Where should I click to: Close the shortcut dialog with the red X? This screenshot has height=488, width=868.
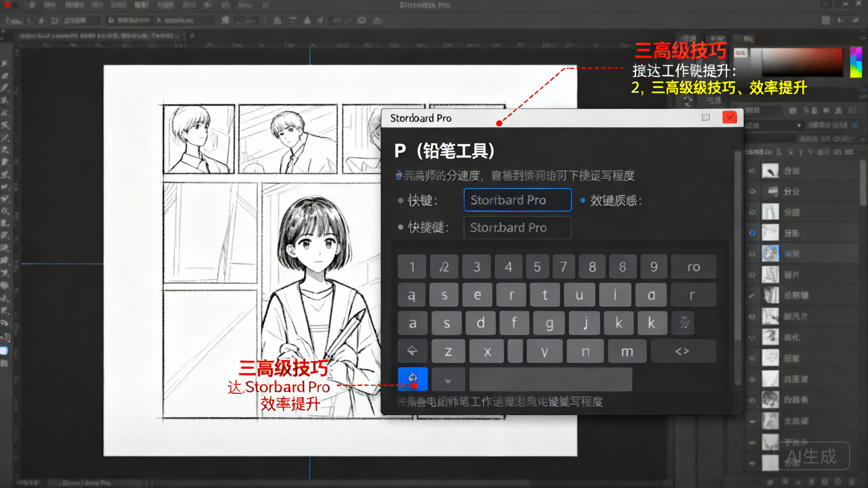coord(730,117)
